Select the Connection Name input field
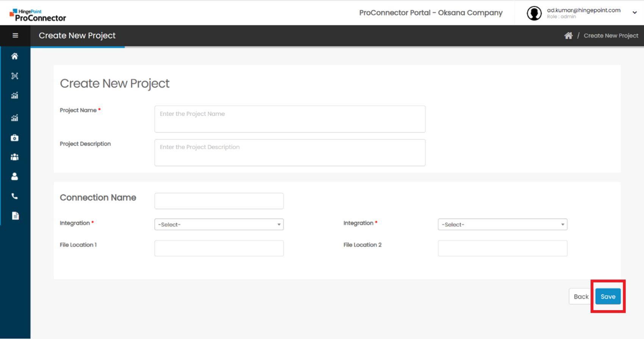 tap(219, 201)
